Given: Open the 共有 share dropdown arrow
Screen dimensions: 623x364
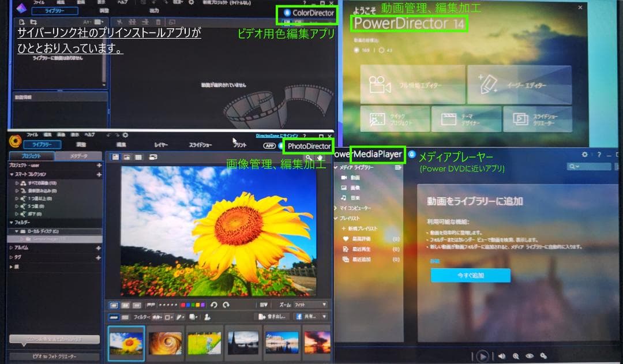Looking at the screenshot, I should (324, 317).
